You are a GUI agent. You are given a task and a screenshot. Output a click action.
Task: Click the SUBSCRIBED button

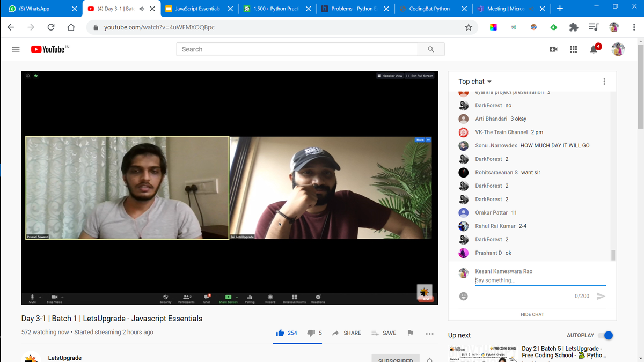396,359
